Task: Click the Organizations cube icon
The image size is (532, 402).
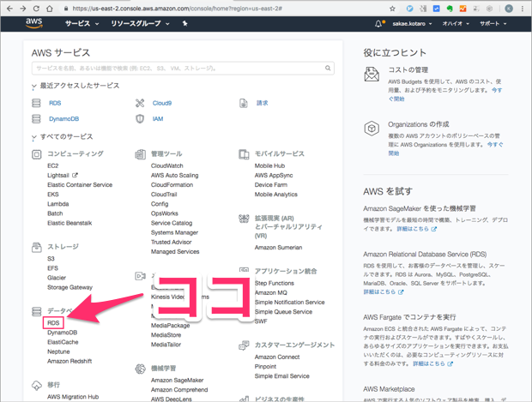Action: [x=372, y=129]
